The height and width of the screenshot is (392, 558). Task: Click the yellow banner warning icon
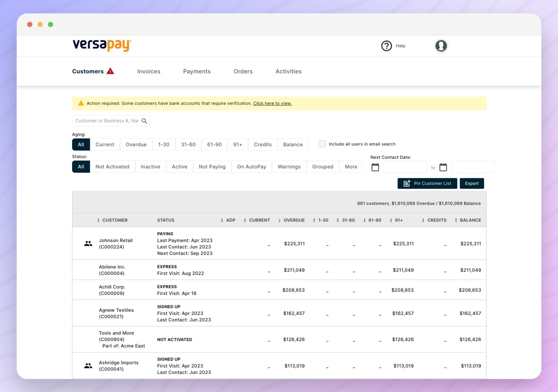tap(81, 103)
